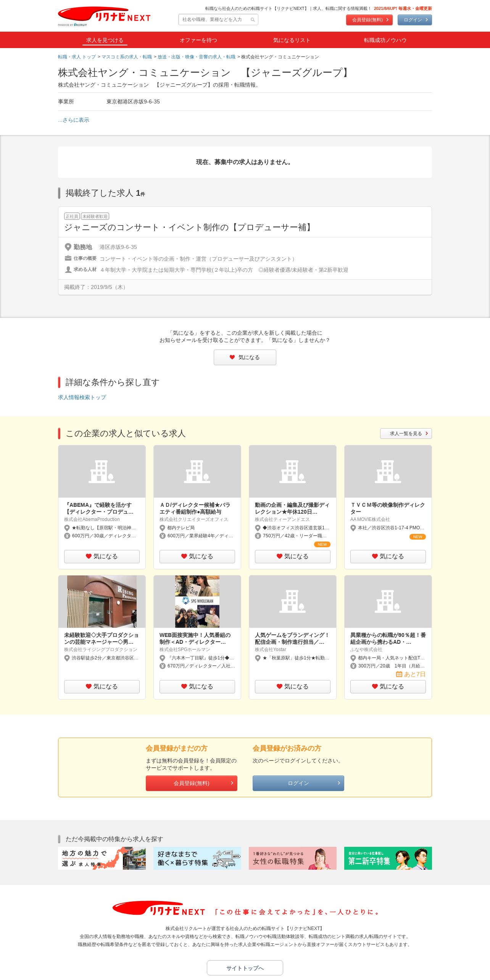
Task: Click the Rising Production building photo
Action: pos(102,601)
